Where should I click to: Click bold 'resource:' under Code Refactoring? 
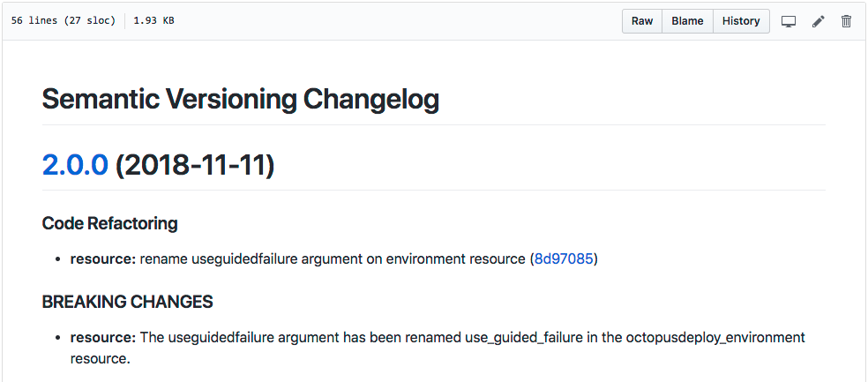tap(103, 259)
